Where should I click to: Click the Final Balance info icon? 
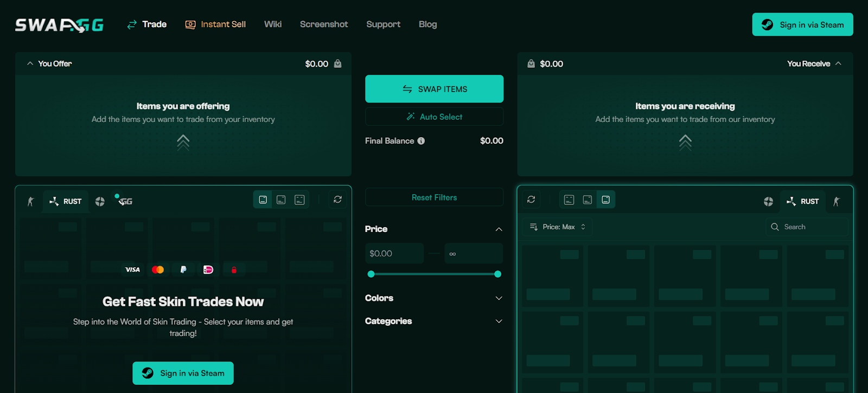tap(421, 141)
